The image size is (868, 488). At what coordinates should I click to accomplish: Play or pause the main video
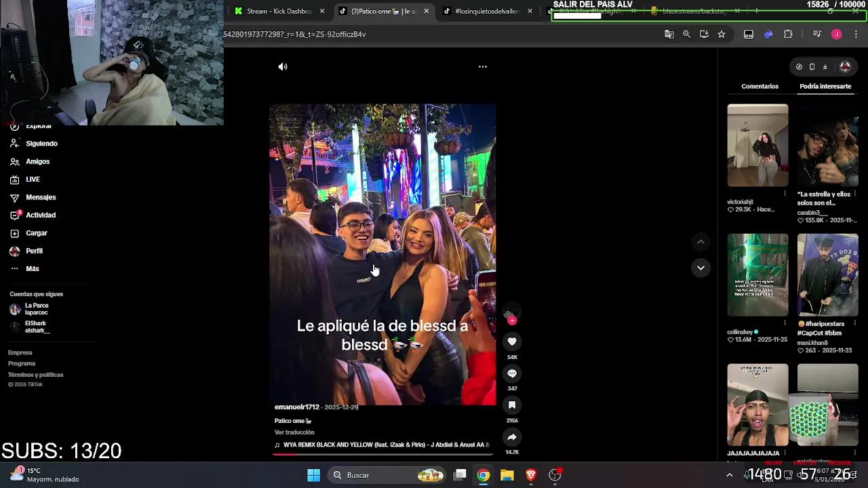pyautogui.click(x=382, y=254)
